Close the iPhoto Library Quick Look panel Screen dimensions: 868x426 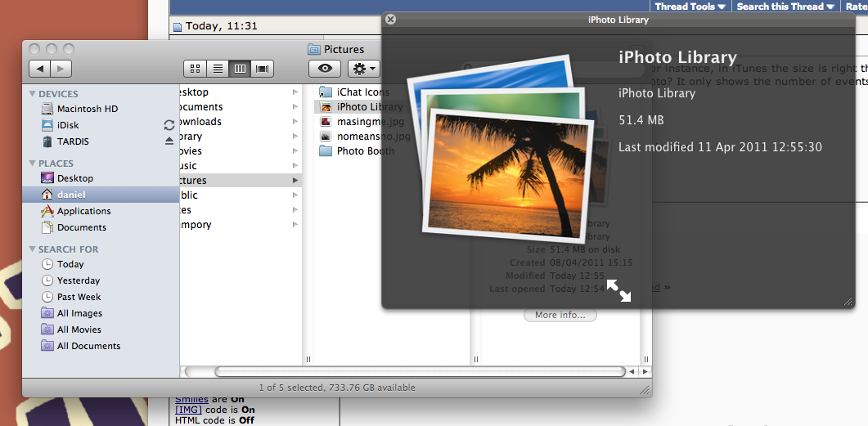click(x=390, y=20)
